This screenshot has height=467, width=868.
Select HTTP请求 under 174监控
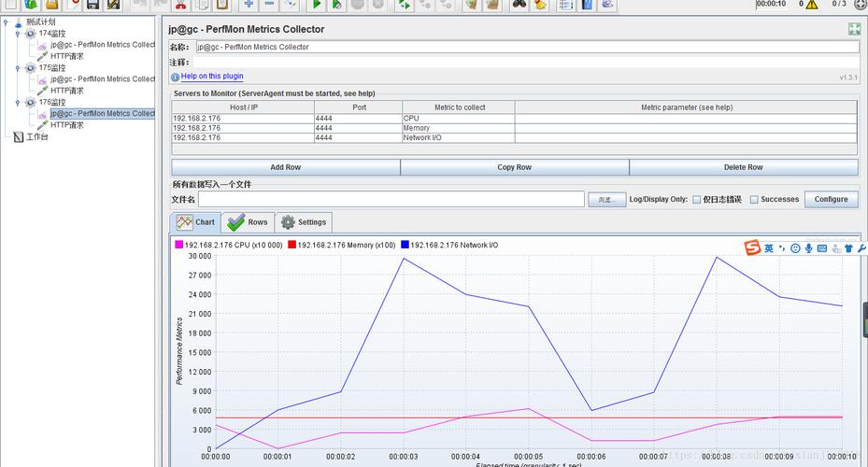click(x=67, y=56)
